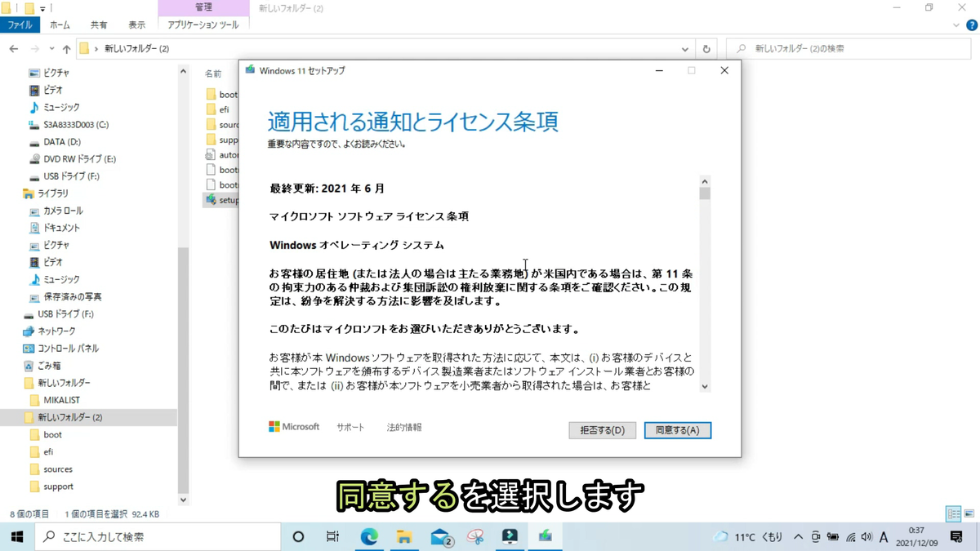Click the address bar path 新しいフォルダー (2)

(x=136, y=49)
